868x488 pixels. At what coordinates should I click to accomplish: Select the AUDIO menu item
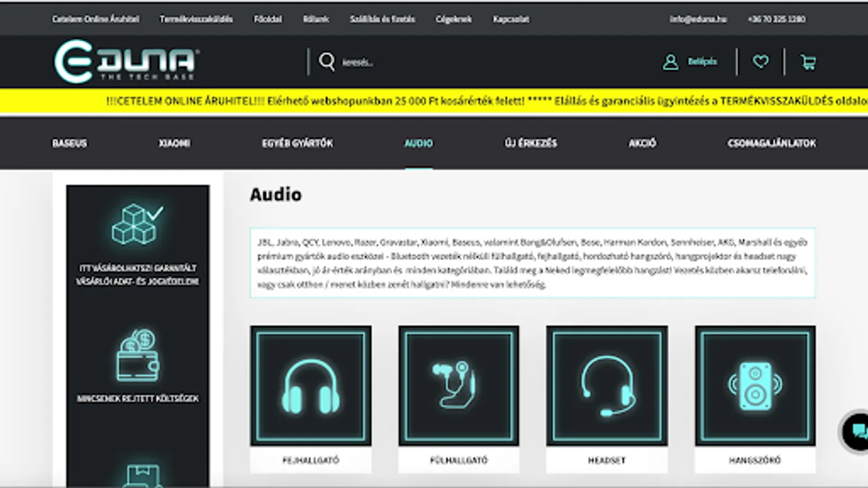(419, 143)
